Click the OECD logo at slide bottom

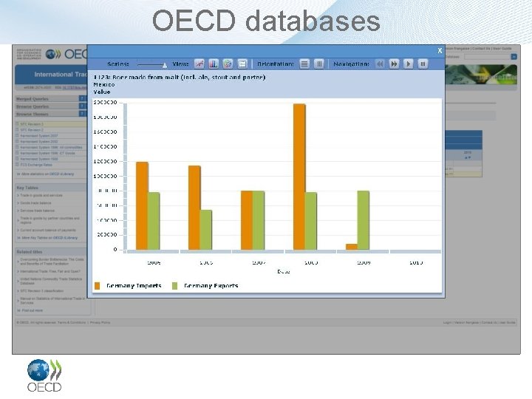[44, 376]
